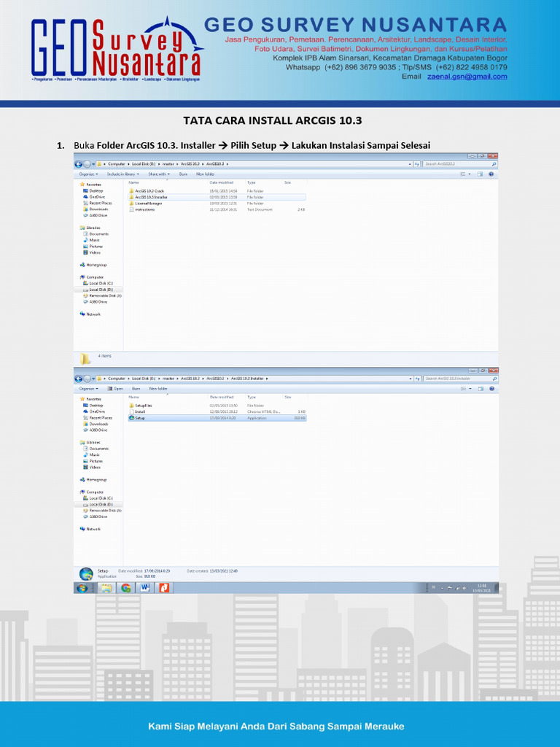The image size is (560, 747).
Task: Select Local Disk (C:) in ArcGIS10.2 window
Action: [98, 284]
